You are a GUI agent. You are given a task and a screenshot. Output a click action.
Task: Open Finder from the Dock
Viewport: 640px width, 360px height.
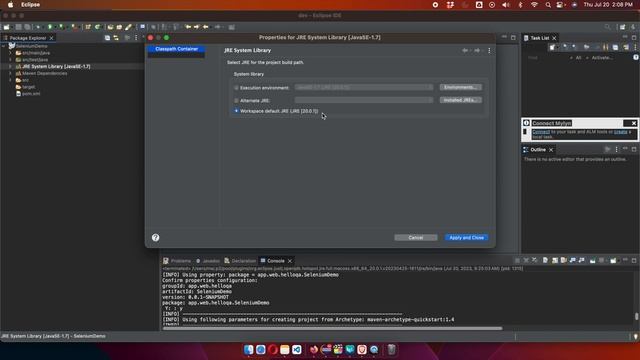(248, 349)
